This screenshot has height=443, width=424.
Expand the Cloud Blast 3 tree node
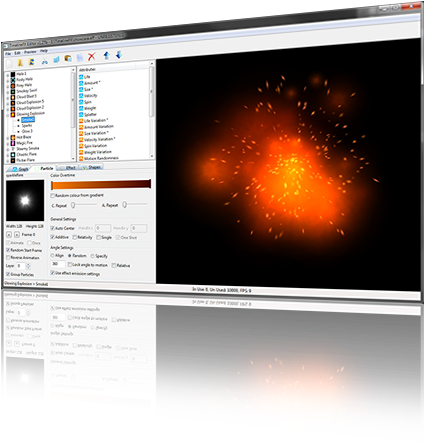click(x=8, y=98)
